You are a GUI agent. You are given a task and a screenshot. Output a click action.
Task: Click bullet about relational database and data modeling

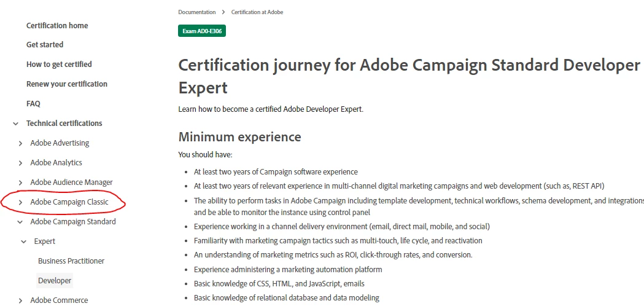(x=287, y=298)
